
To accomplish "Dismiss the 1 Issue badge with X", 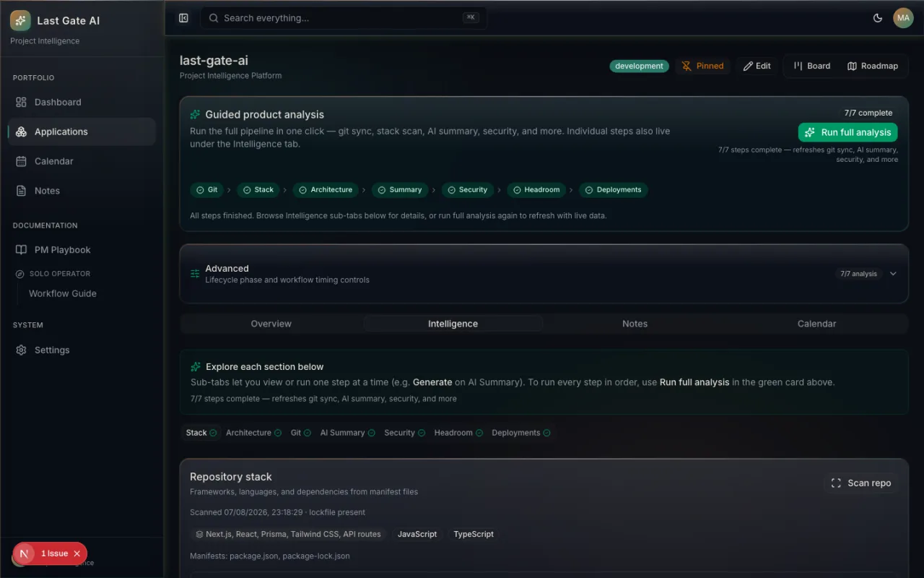I will (x=77, y=554).
